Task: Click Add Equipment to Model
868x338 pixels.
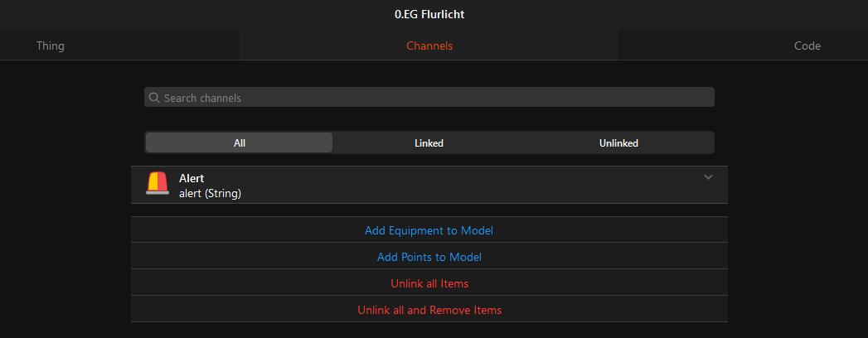Action: 429,230
